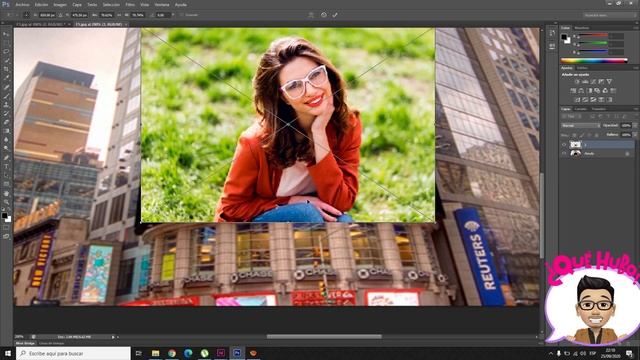Open the Windows Start menu
Screen dimensions: 640x360
click(8, 353)
